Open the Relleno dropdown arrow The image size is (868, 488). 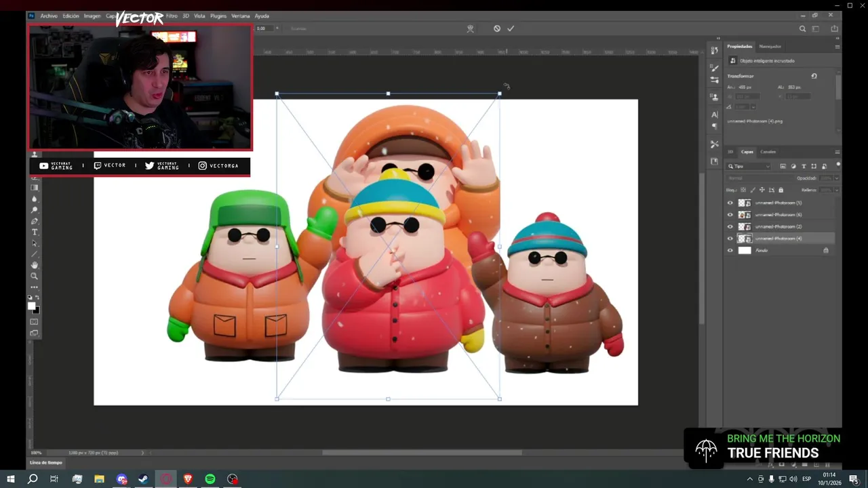[x=837, y=190]
